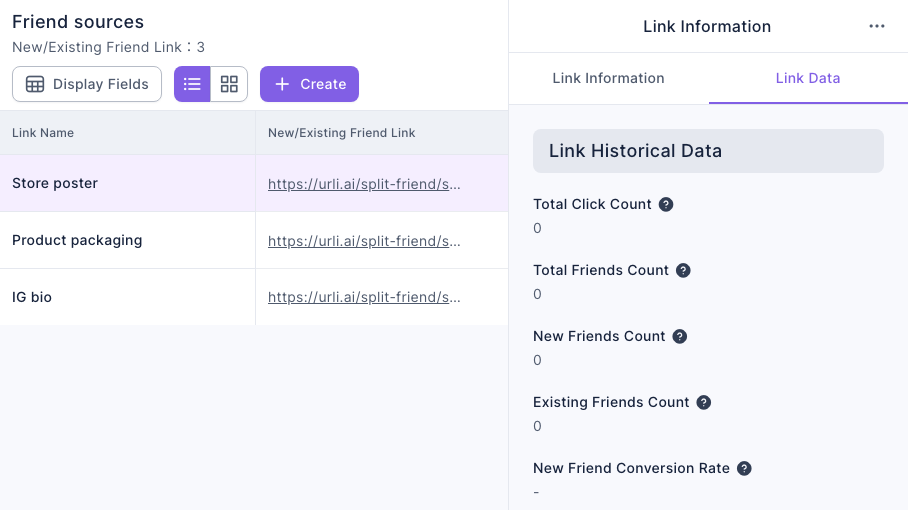Switch to list view layout
908x510 pixels.
click(x=192, y=84)
